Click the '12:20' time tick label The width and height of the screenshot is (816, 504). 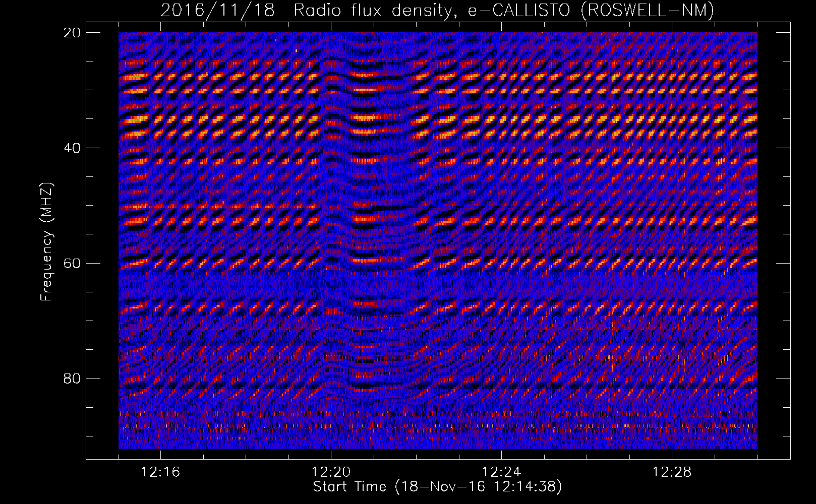(x=331, y=472)
